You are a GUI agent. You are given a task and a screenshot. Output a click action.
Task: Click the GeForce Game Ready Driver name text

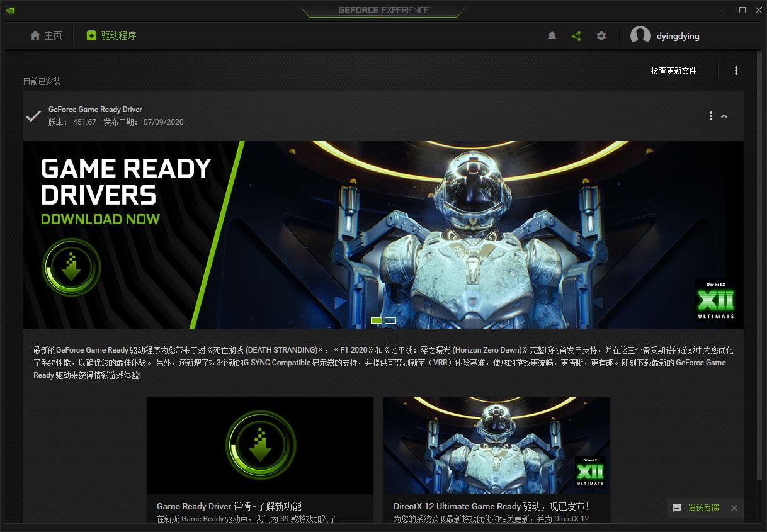(95, 110)
